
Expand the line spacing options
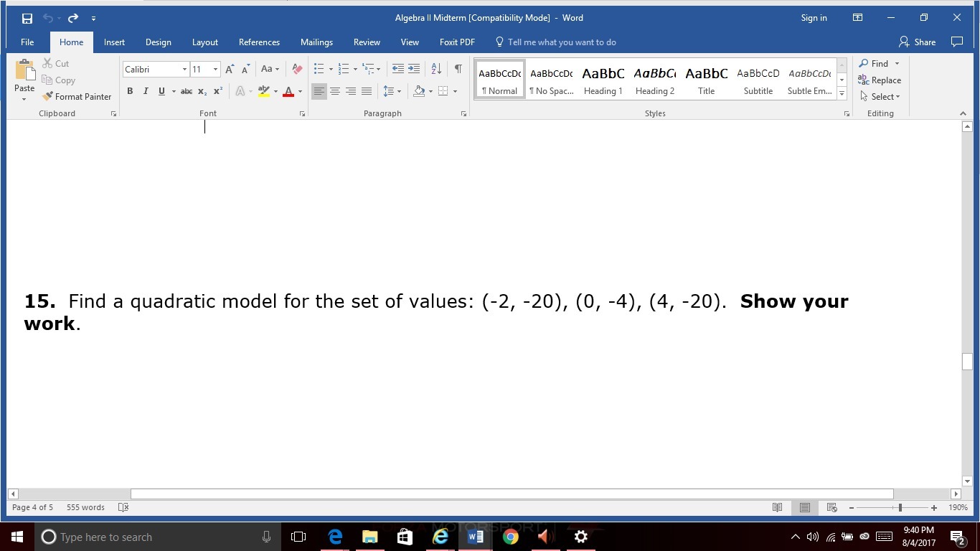(392, 91)
